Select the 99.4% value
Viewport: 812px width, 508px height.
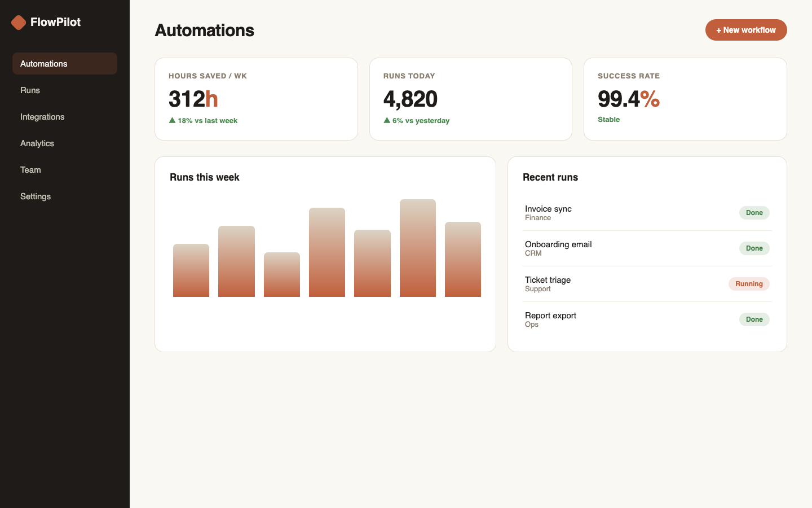point(629,99)
